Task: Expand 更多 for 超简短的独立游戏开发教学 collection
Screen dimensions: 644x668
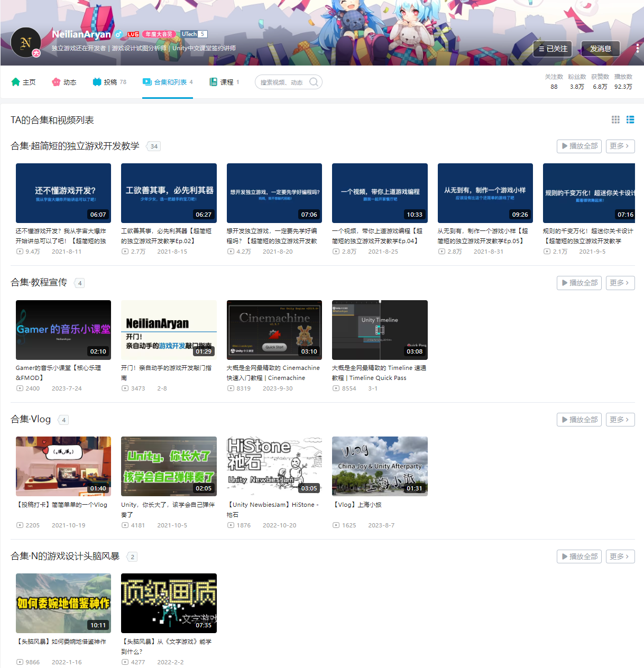Action: click(x=620, y=146)
